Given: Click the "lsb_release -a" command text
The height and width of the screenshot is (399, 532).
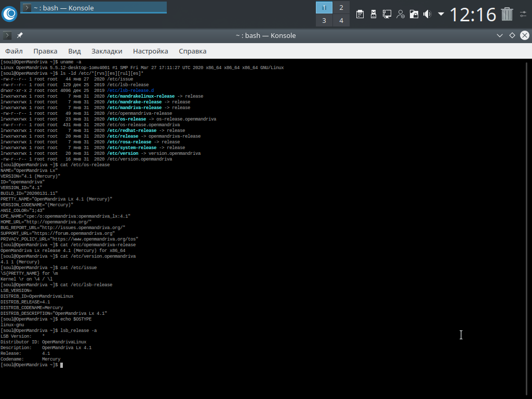Looking at the screenshot, I should tap(78, 330).
